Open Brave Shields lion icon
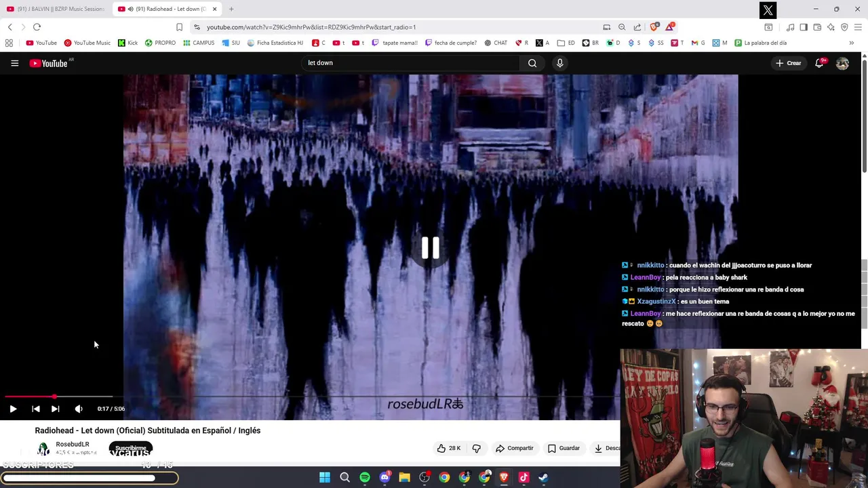 click(x=654, y=27)
